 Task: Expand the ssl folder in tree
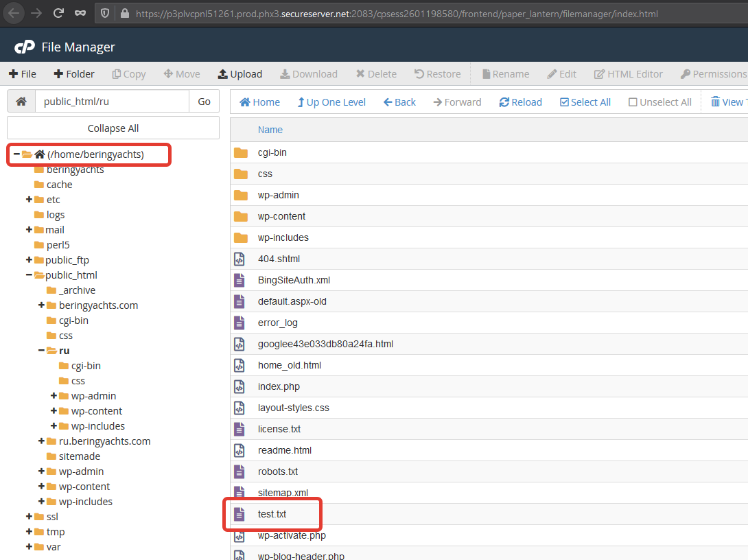[29, 517]
